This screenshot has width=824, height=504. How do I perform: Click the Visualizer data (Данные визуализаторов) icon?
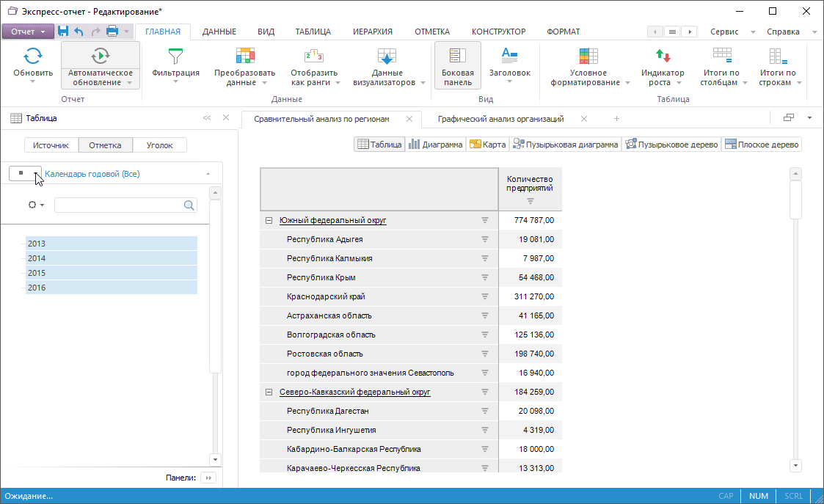tap(387, 56)
